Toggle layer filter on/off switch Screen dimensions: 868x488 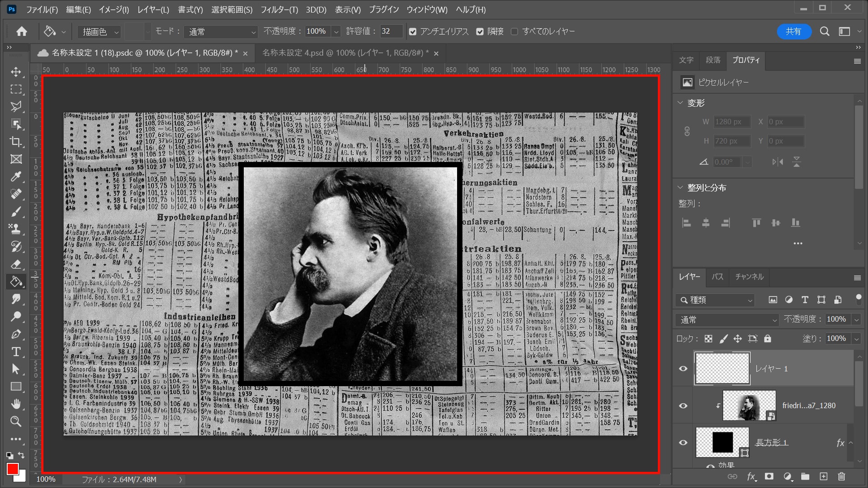tap(859, 299)
